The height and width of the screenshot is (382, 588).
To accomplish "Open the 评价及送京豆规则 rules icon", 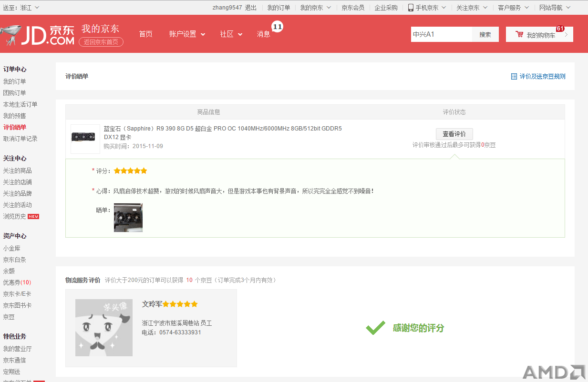I will (x=514, y=76).
